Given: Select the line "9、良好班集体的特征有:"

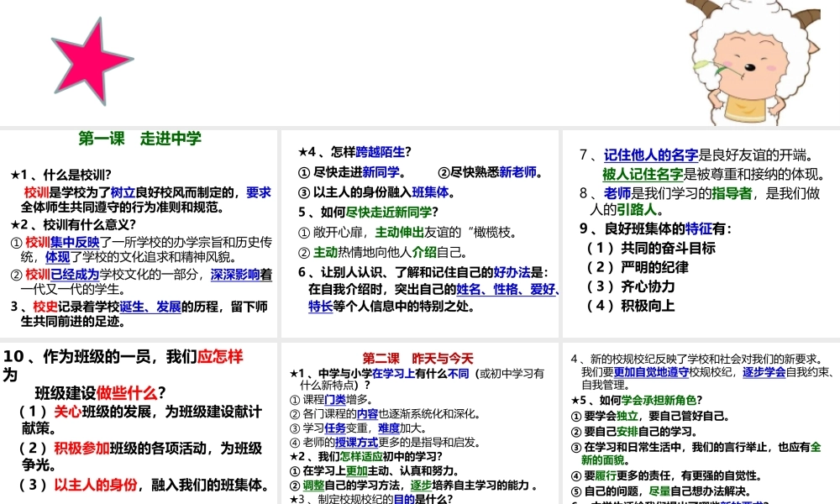Looking at the screenshot, I should 656,228.
